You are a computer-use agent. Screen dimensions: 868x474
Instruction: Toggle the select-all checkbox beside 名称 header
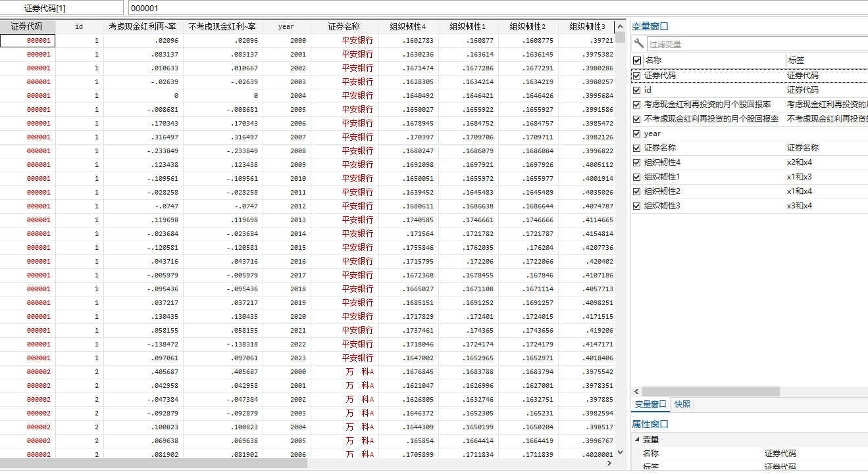click(x=636, y=60)
